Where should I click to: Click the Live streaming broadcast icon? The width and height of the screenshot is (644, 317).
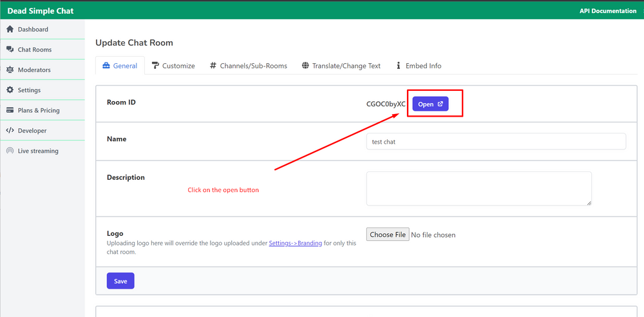(x=10, y=151)
